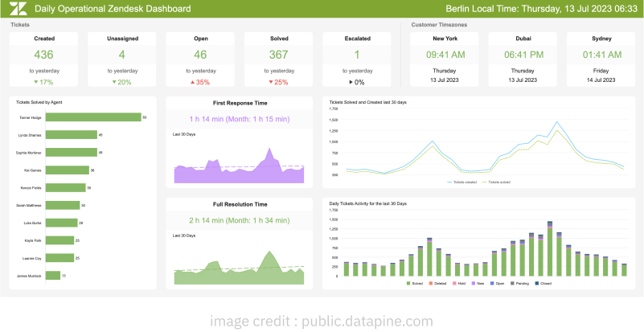Click the red up arrow under Open
The width and height of the screenshot is (644, 332).
coord(193,82)
